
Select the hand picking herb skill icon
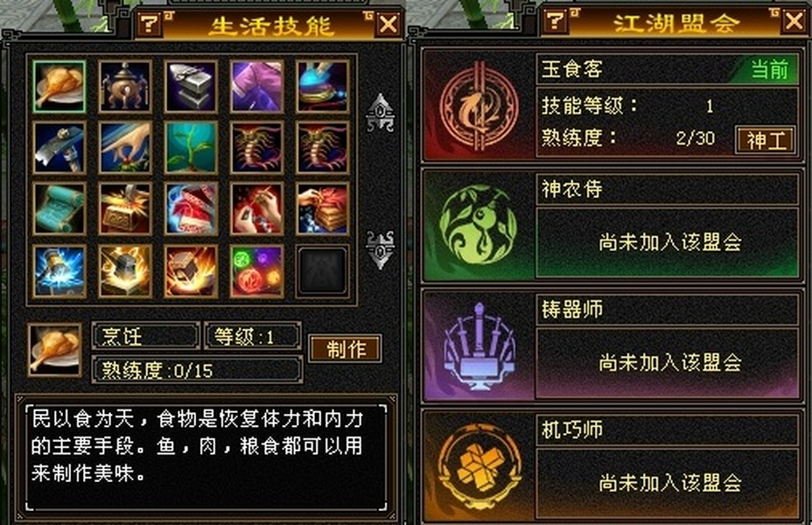coord(125,148)
